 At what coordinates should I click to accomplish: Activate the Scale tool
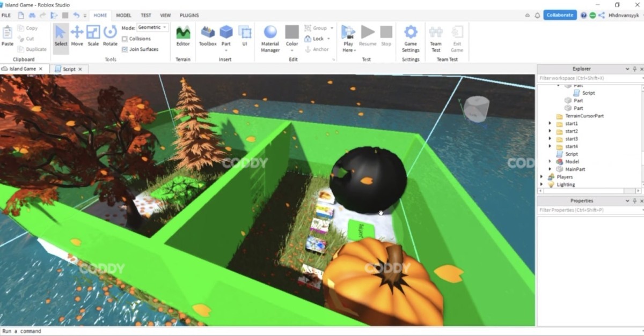coord(93,36)
